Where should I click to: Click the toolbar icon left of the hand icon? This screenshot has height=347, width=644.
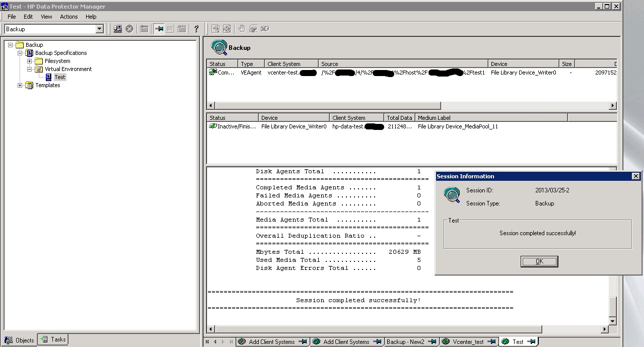(x=227, y=29)
